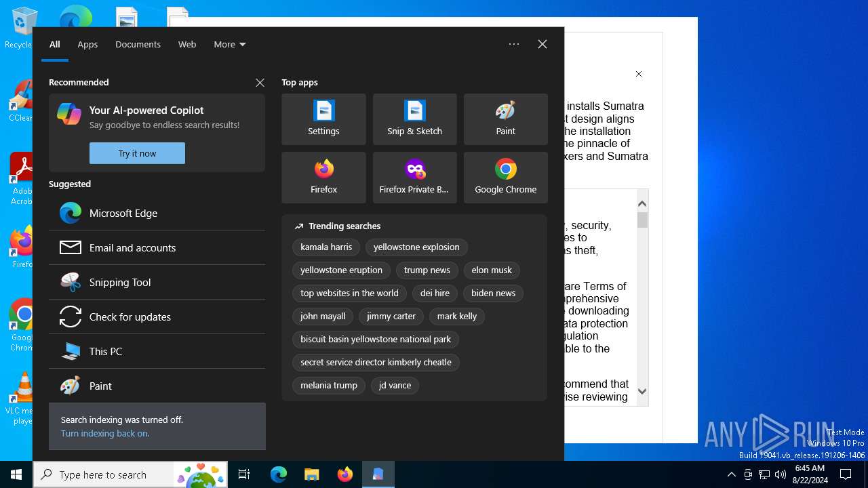Open Email and accounts suggestion
Image resolution: width=868 pixels, height=488 pixels.
click(x=157, y=247)
